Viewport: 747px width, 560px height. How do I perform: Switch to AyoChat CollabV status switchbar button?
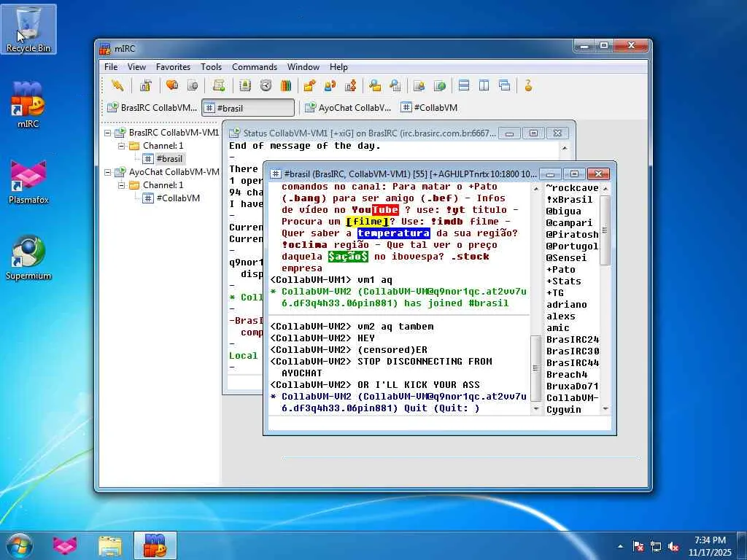click(348, 108)
